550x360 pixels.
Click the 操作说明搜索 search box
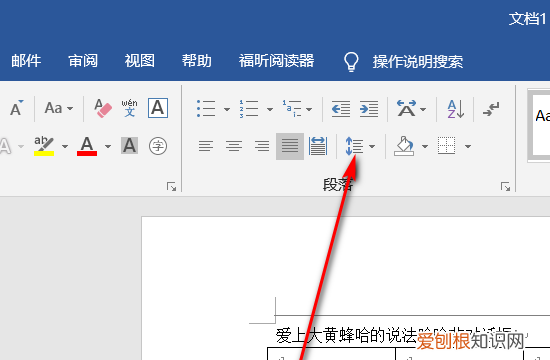pos(418,62)
